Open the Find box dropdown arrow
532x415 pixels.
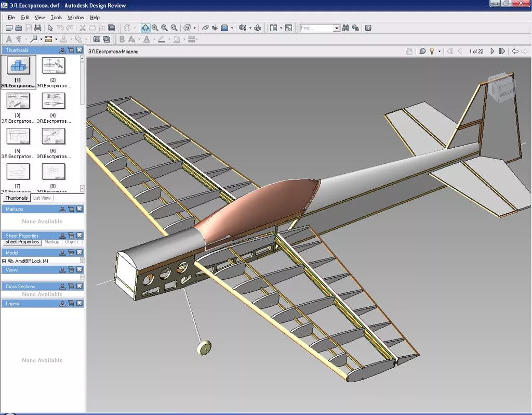[337, 28]
